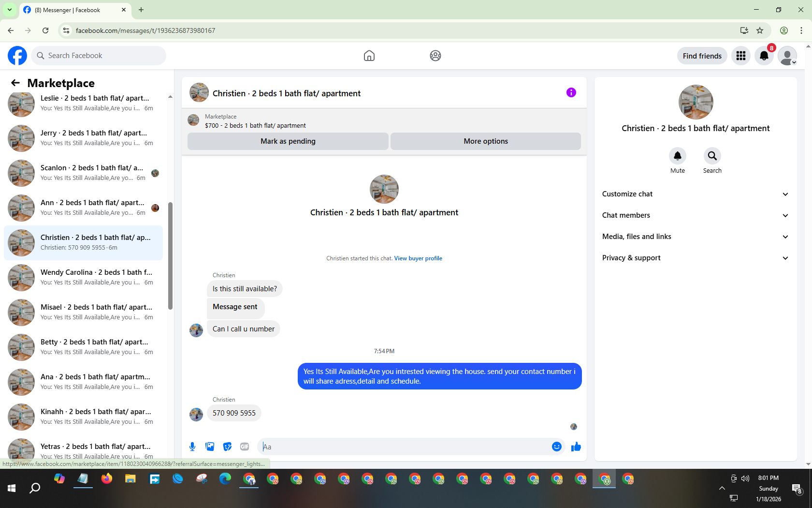
Task: Click in the Aa message input field
Action: coord(404,447)
